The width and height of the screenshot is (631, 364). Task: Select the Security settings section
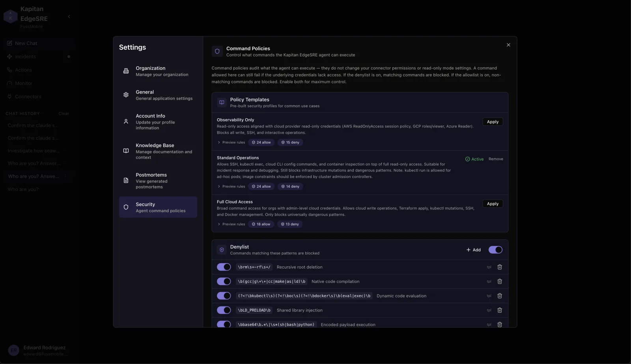[158, 207]
